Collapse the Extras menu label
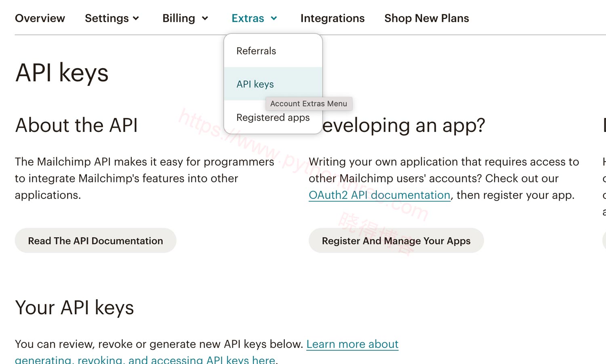606x364 pixels. coord(248,18)
